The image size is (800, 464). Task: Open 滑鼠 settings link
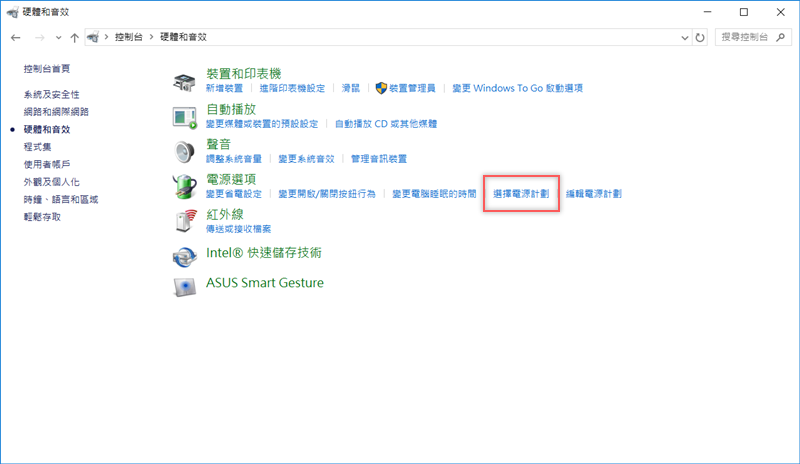[x=351, y=88]
